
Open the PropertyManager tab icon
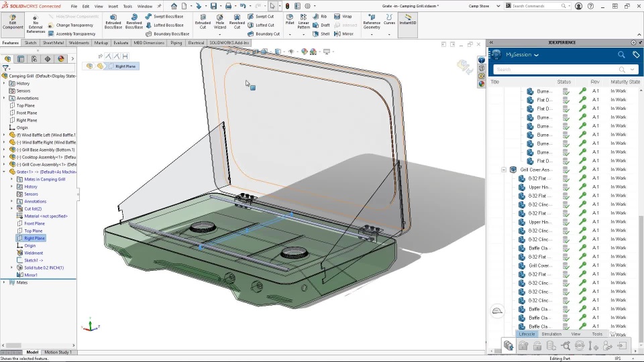(x=21, y=59)
